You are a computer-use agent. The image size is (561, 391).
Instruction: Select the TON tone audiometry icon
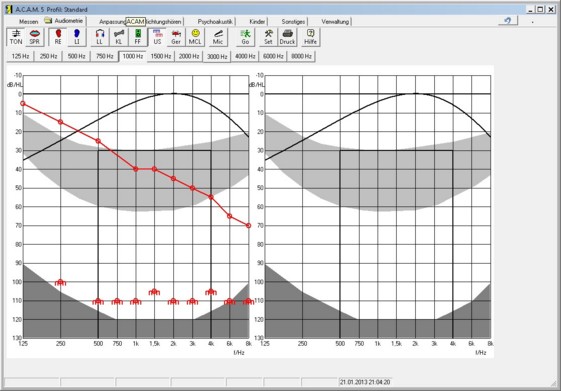click(x=16, y=37)
